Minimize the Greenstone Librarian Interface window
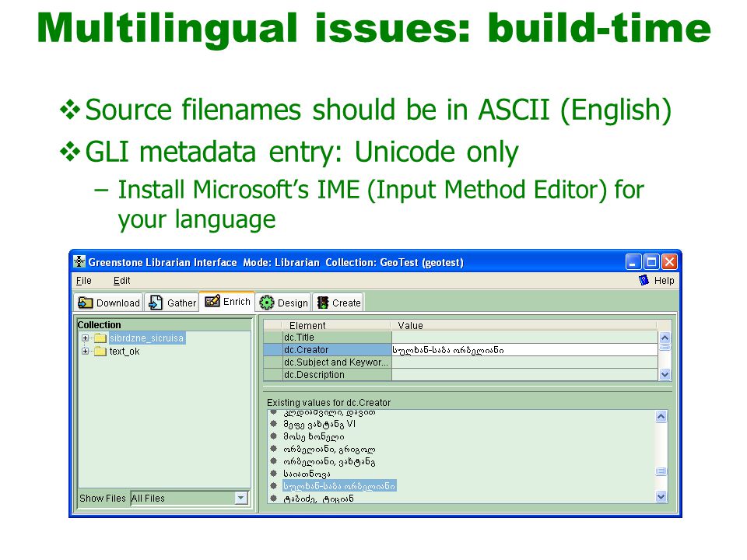This screenshot has height=560, width=747. (x=633, y=262)
